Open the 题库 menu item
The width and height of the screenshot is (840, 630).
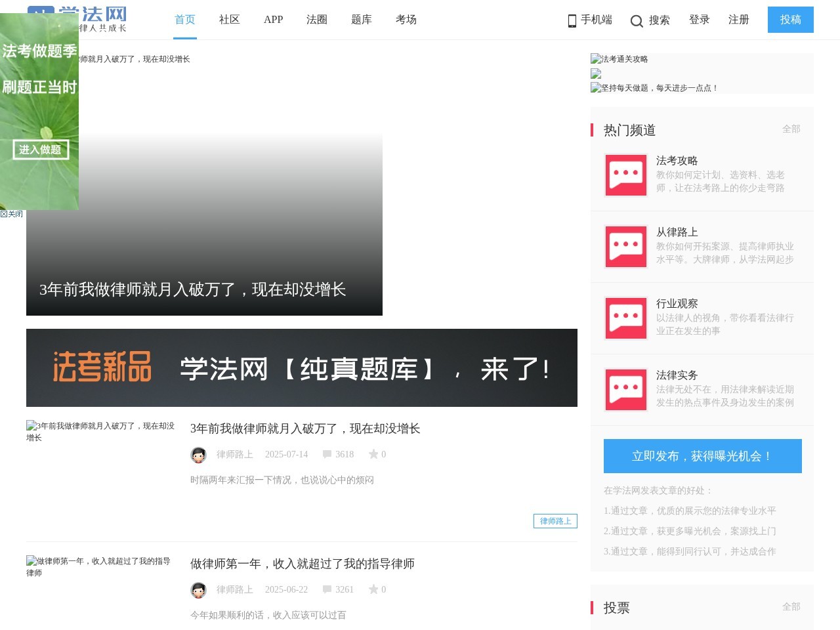362,20
